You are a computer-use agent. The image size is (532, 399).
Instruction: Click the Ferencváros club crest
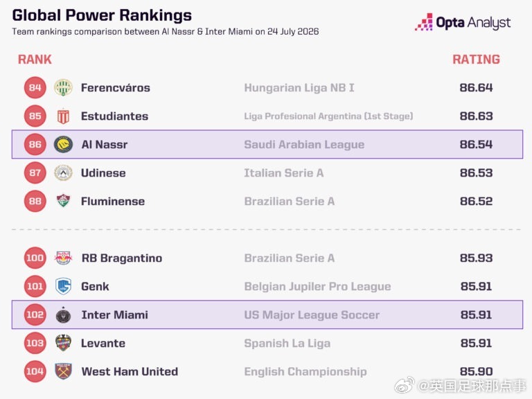click(63, 87)
